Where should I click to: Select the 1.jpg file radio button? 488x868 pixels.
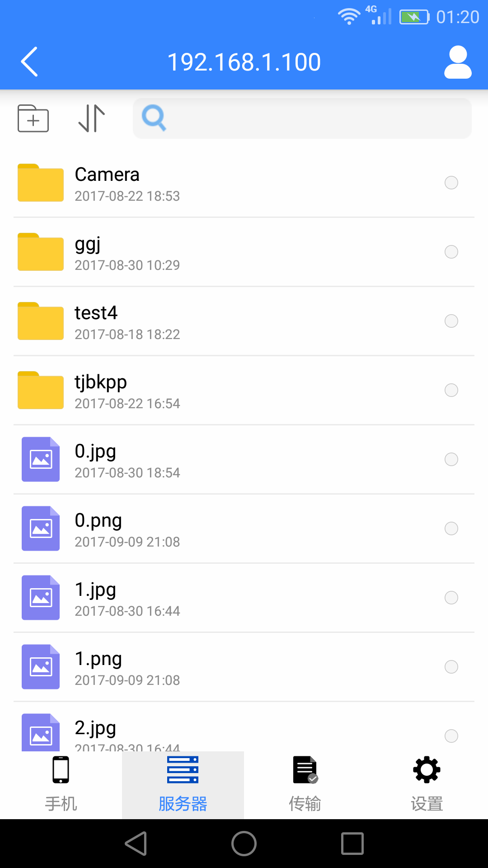pyautogui.click(x=451, y=598)
